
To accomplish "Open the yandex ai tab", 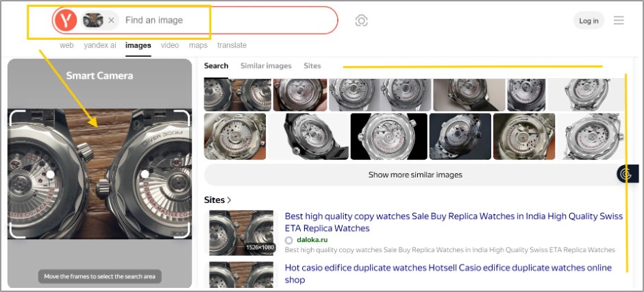I will [x=100, y=45].
